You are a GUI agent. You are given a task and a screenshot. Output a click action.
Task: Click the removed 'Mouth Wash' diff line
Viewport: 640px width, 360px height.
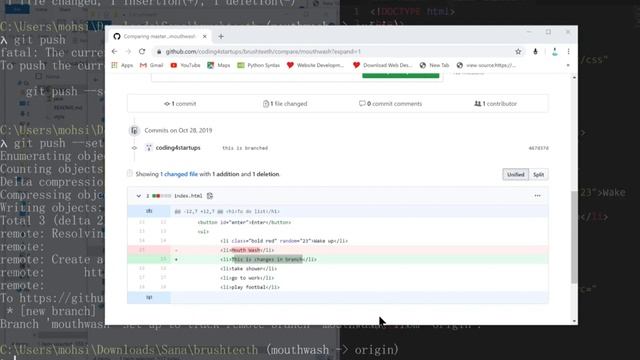coord(338,250)
